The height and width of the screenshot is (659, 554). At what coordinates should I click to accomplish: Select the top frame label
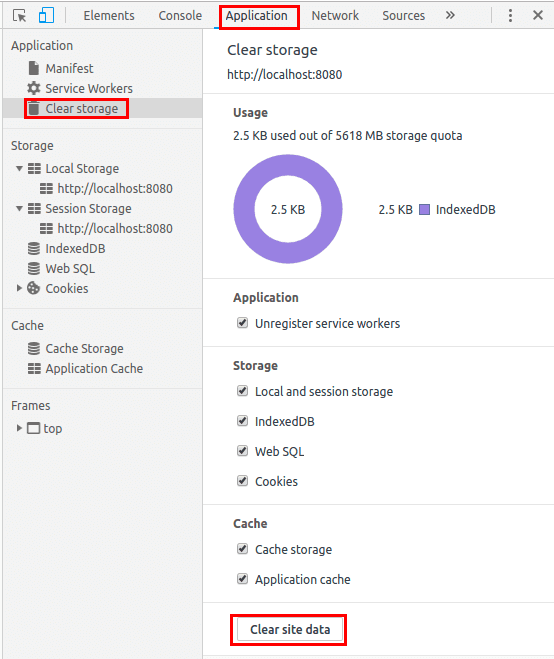click(53, 428)
